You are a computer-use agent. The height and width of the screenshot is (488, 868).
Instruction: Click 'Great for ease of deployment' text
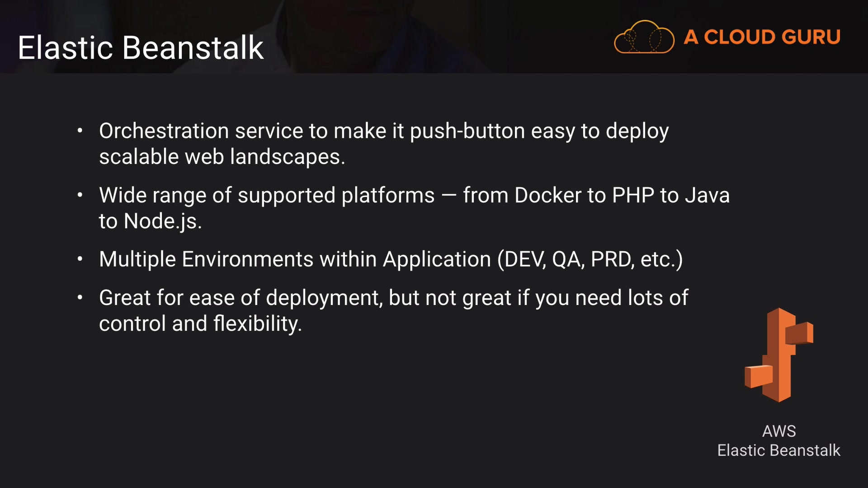pos(241,298)
